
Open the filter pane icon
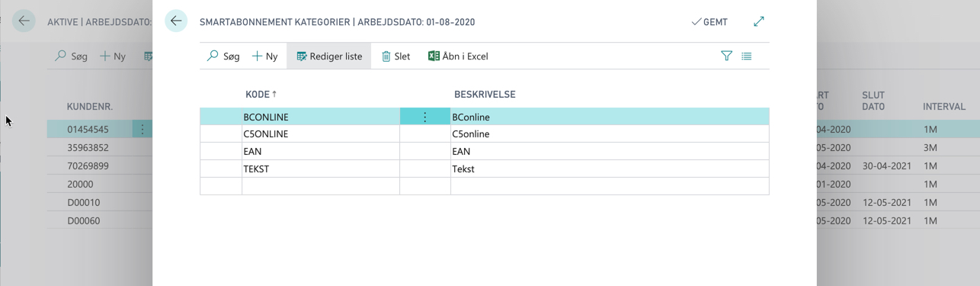point(726,56)
